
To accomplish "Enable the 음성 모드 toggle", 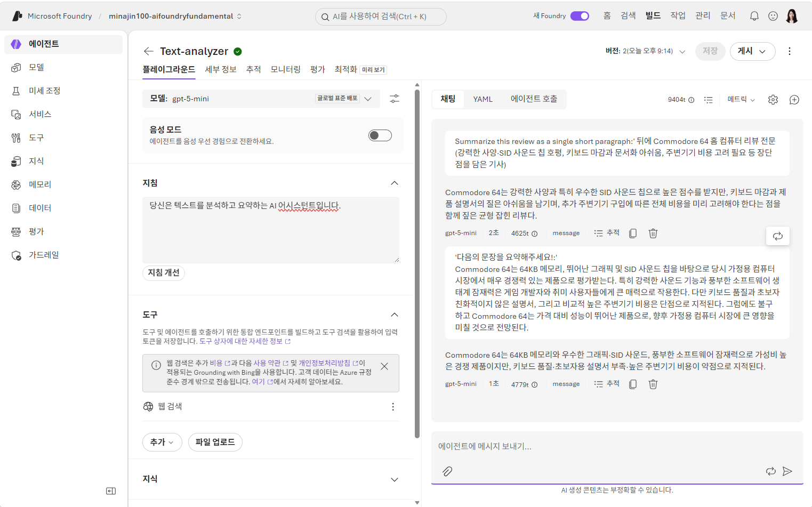I will (x=380, y=135).
